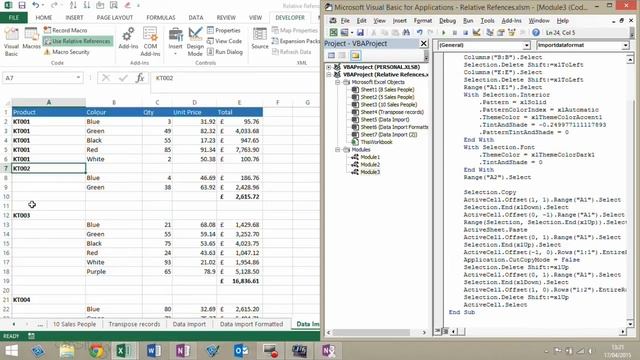
Task: Open the XML Source pane
Action: [x=260, y=39]
